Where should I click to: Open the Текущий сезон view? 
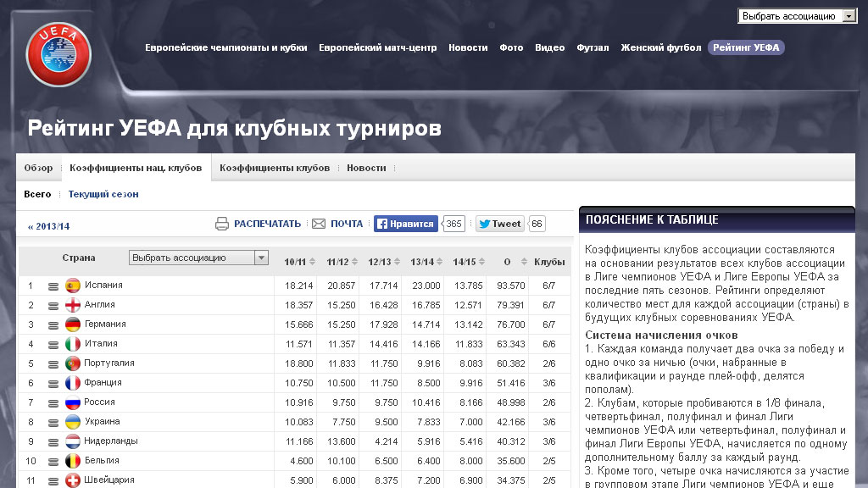click(103, 194)
